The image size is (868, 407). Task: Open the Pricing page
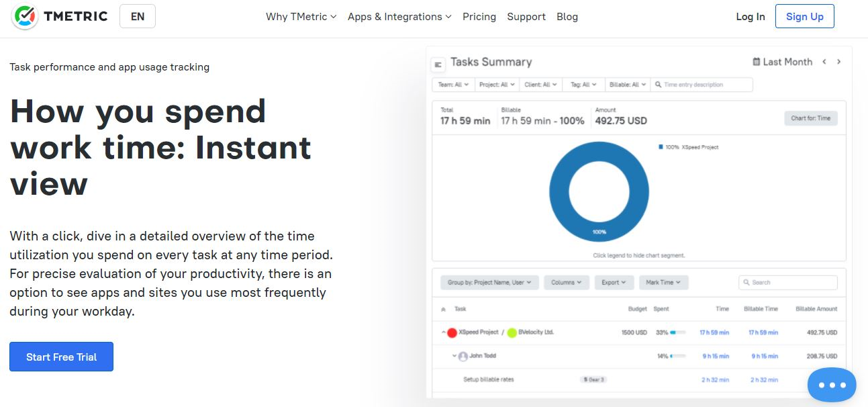click(479, 17)
